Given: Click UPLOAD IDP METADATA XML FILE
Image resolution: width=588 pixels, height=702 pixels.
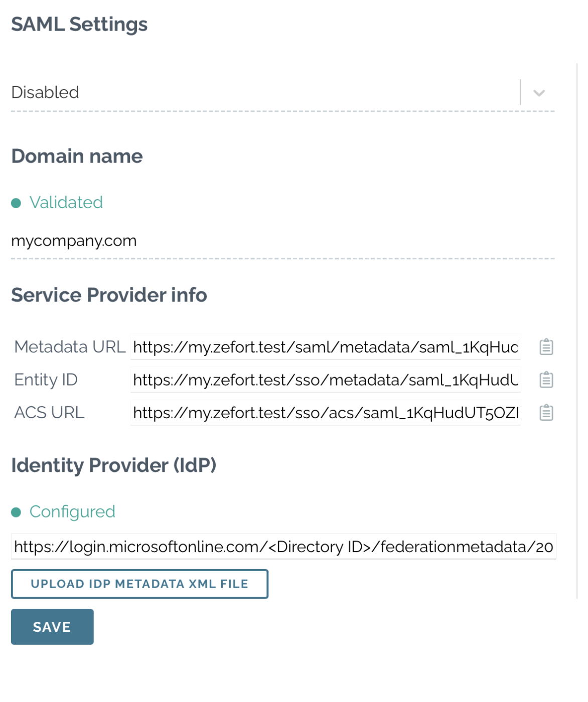Looking at the screenshot, I should click(x=139, y=583).
